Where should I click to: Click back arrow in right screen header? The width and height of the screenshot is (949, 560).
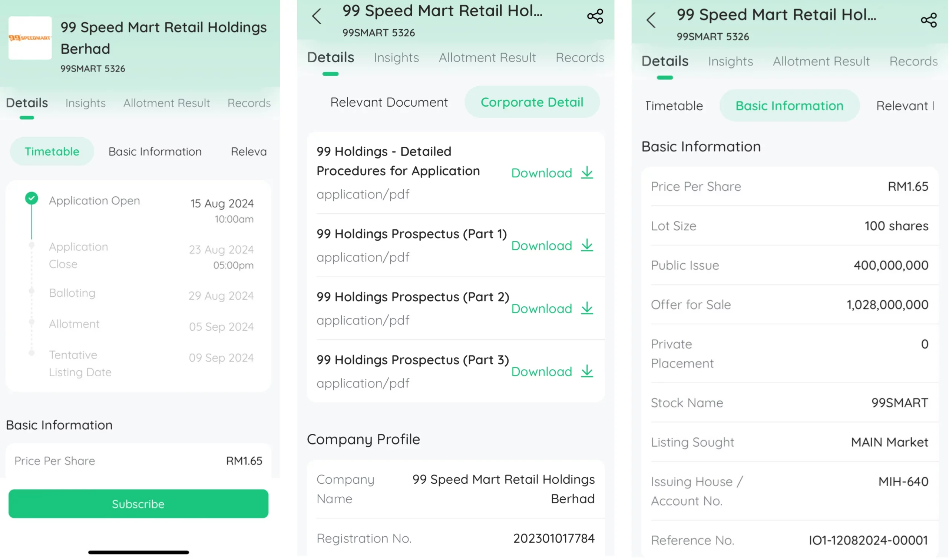pyautogui.click(x=651, y=20)
